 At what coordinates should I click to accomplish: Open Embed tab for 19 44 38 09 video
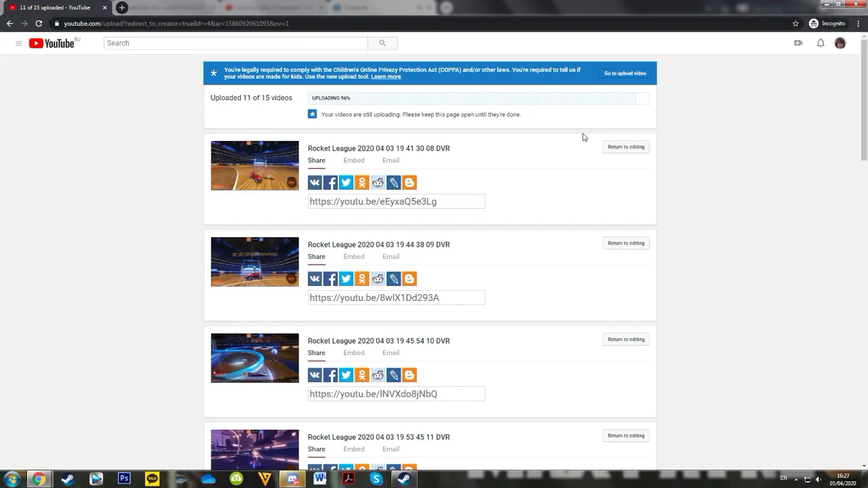(354, 257)
